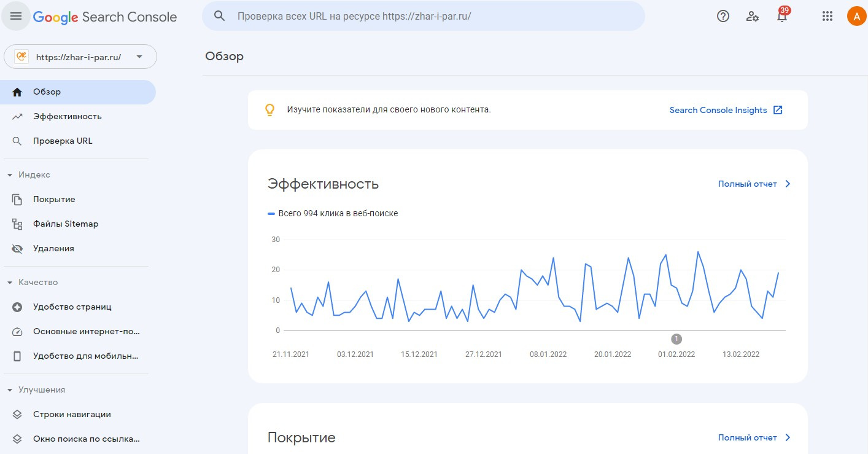Collapse the Качество section
868x454 pixels.
click(x=10, y=283)
